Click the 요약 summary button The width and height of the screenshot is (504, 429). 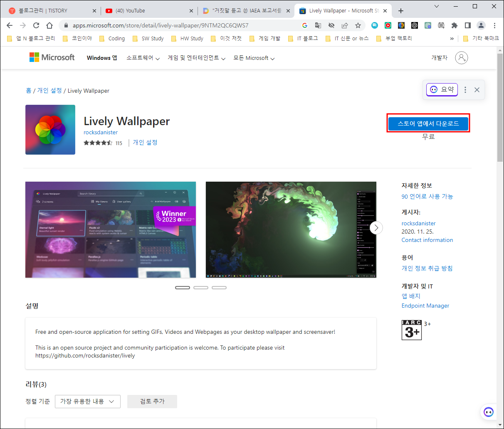click(x=442, y=89)
